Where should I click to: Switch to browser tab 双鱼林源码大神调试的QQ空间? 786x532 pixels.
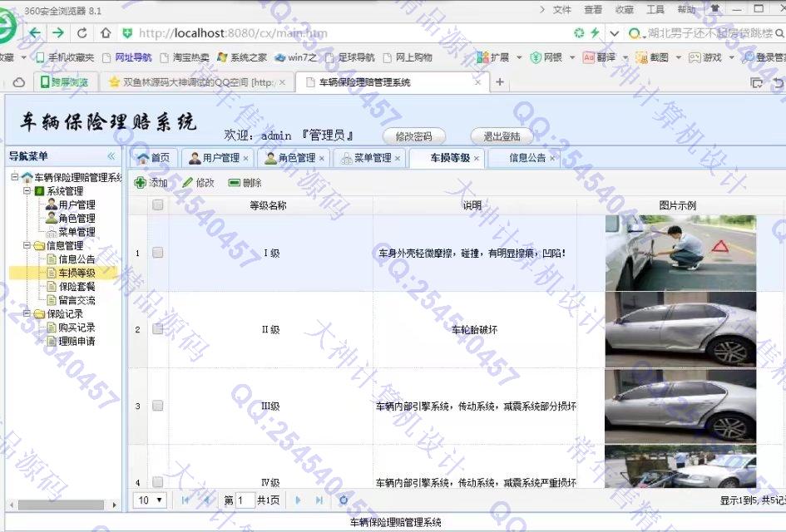(x=197, y=82)
